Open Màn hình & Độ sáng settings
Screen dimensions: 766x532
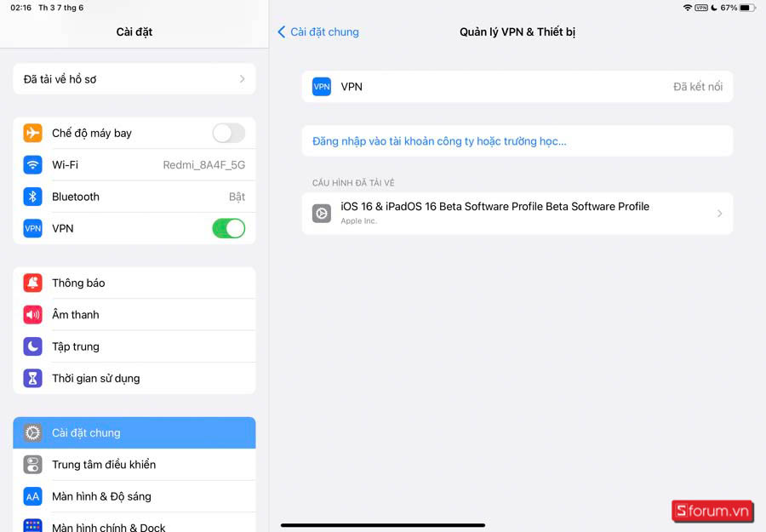tap(134, 496)
